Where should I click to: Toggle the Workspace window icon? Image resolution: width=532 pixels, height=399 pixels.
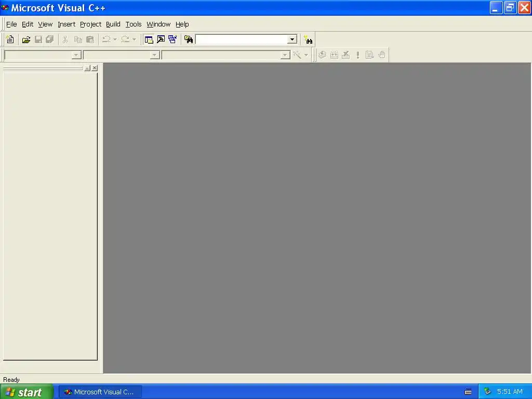coord(149,39)
